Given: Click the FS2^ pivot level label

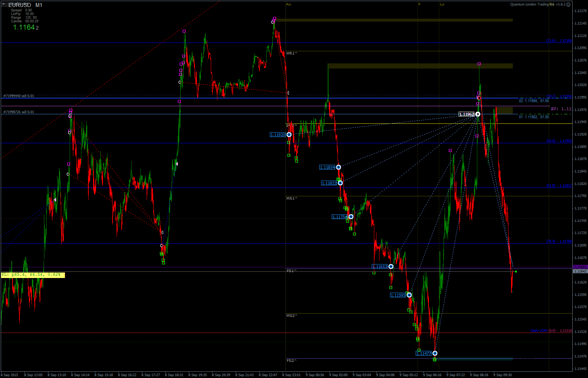Looking at the screenshot, I should [x=291, y=361].
